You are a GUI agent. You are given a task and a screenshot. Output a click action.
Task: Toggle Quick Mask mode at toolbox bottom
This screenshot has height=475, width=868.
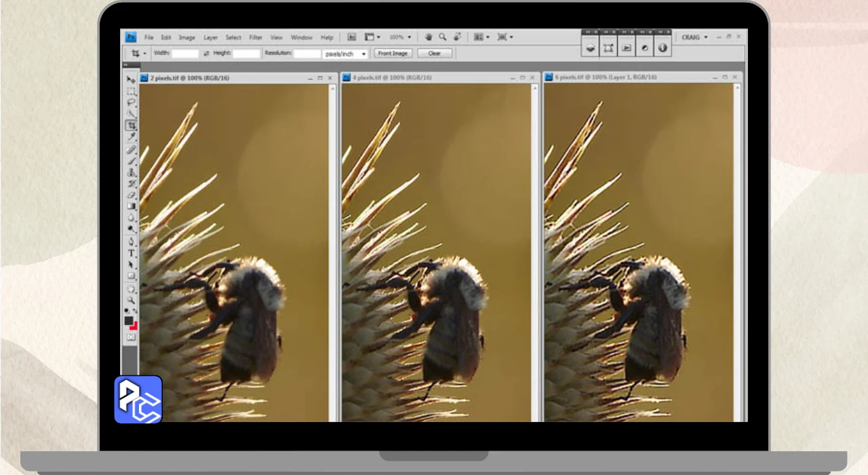[x=131, y=337]
